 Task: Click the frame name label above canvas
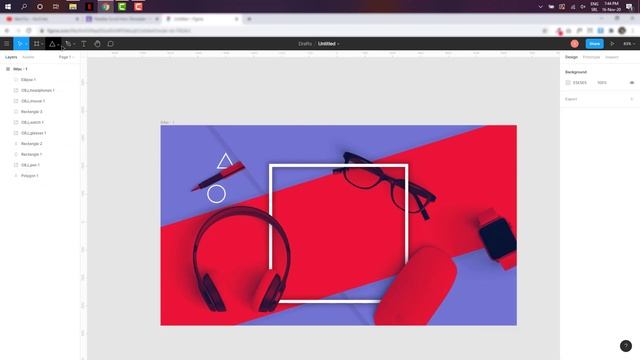167,122
